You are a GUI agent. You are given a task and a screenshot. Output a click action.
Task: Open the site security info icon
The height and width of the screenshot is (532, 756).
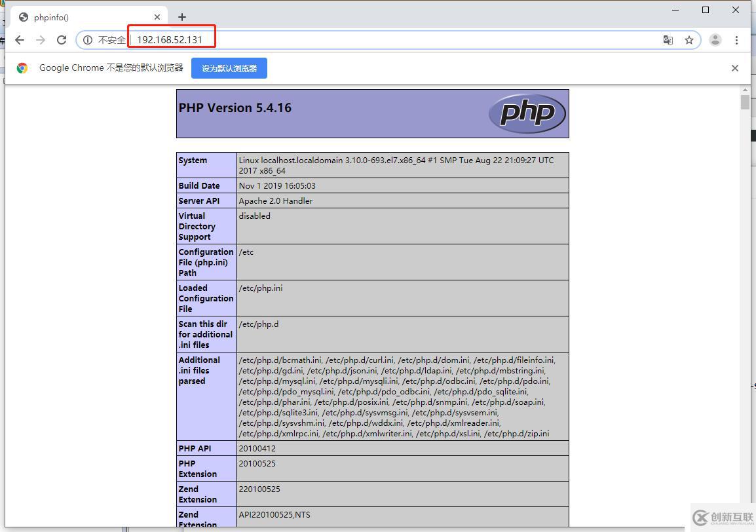[x=88, y=40]
